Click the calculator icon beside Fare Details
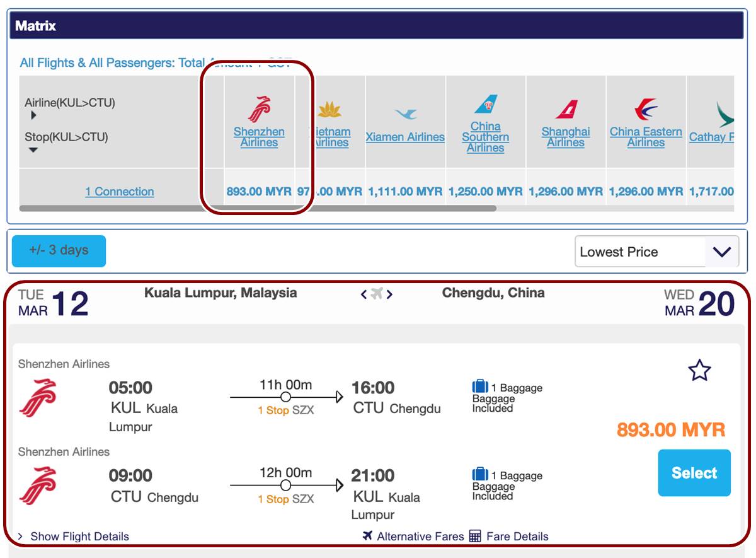This screenshot has height=558, width=756. pyautogui.click(x=475, y=537)
